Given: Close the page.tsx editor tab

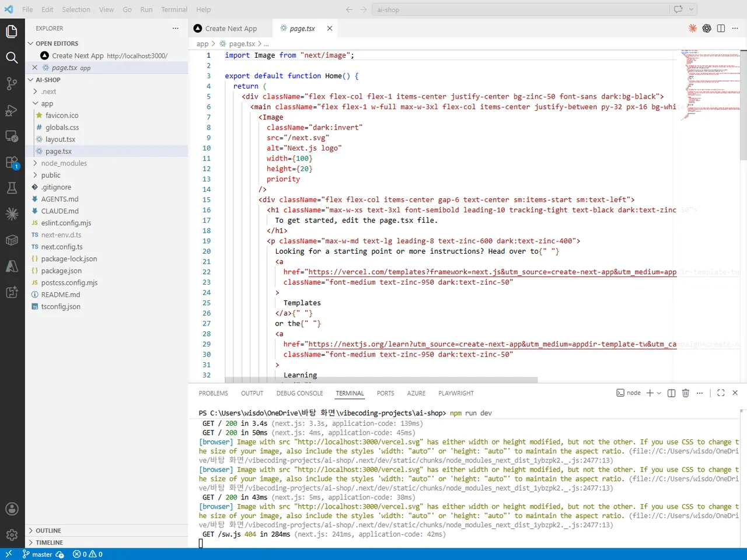Looking at the screenshot, I should pos(330,29).
